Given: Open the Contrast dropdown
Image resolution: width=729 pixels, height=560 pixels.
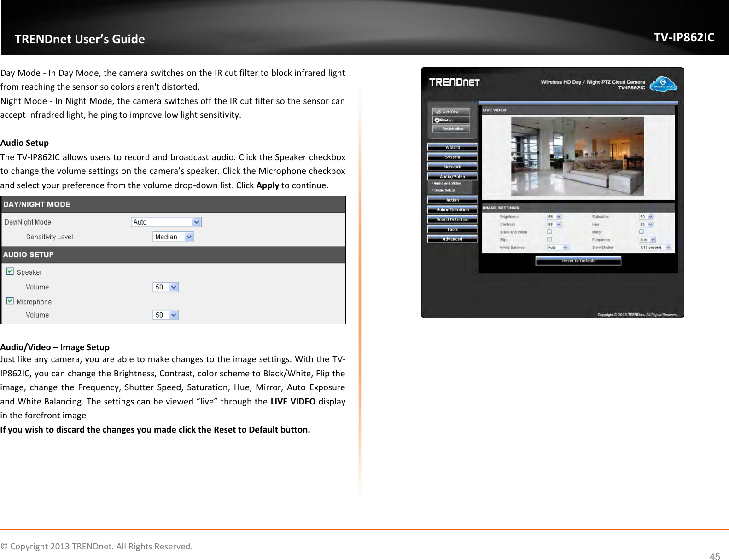Looking at the screenshot, I should [554, 225].
